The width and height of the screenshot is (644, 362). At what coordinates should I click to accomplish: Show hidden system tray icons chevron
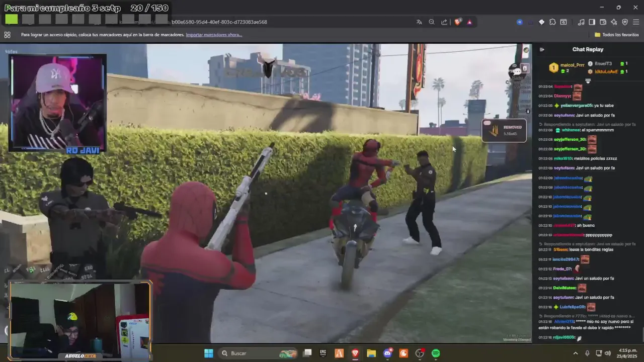coord(576,353)
